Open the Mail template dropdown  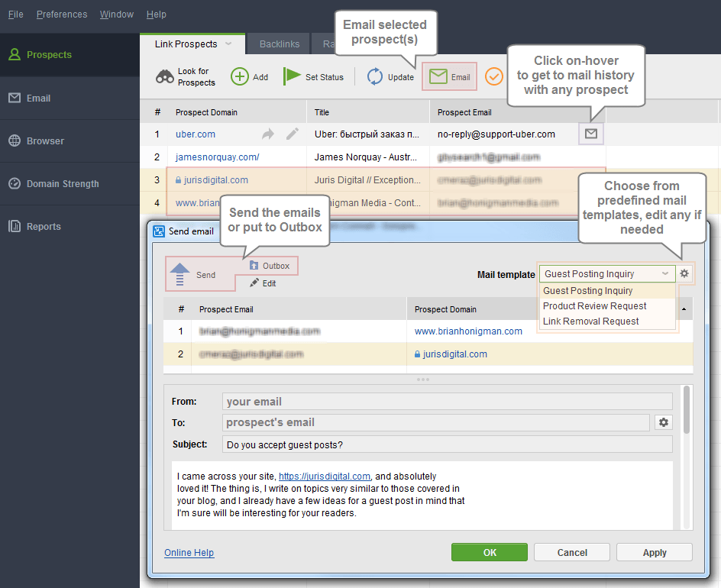click(606, 274)
